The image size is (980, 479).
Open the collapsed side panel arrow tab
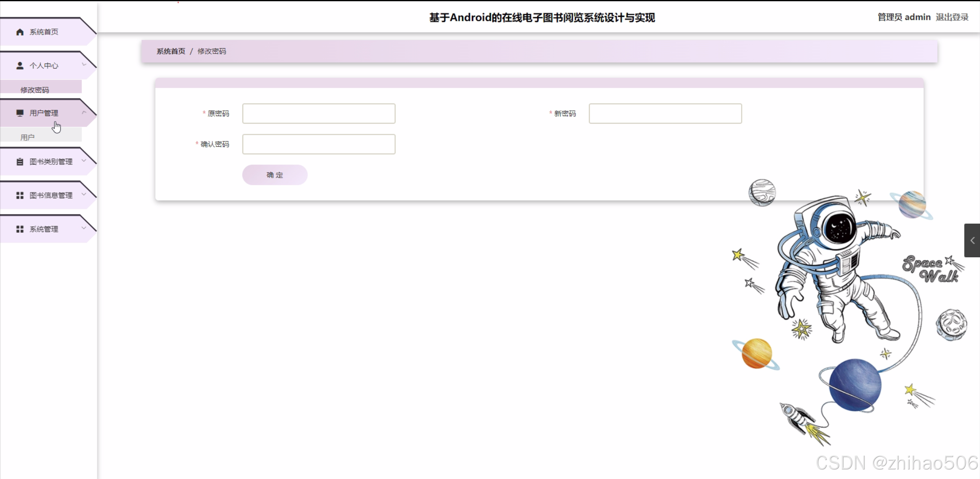[972, 240]
